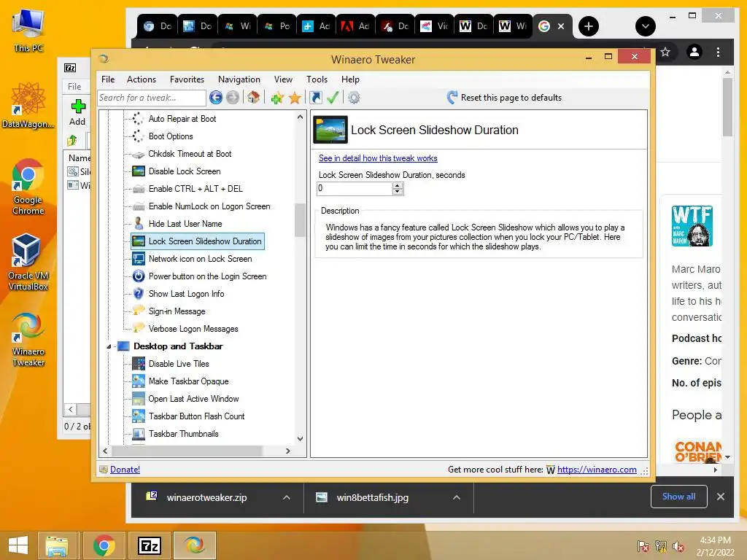
Task: Select Network icon on Lock Screen
Action: click(200, 259)
